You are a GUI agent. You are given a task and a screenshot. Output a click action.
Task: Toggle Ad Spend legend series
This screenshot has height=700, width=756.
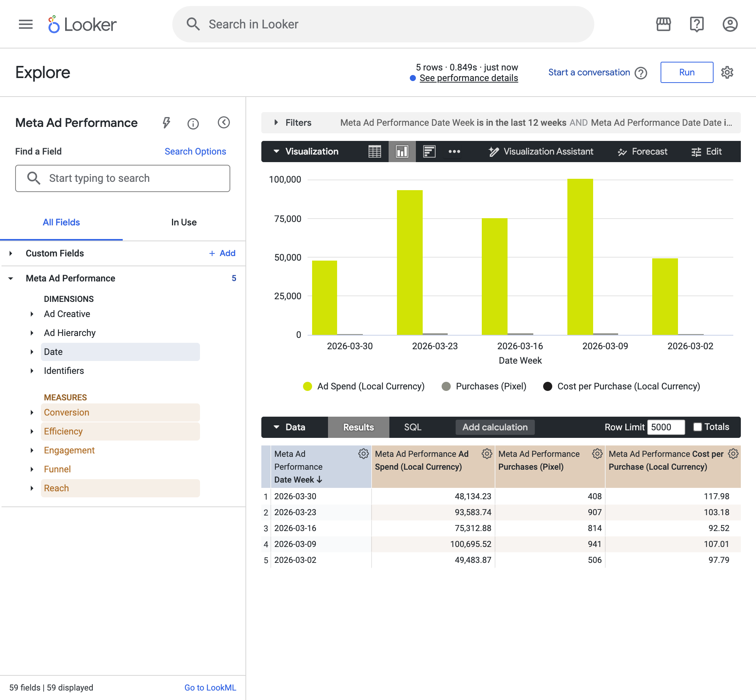coord(364,386)
